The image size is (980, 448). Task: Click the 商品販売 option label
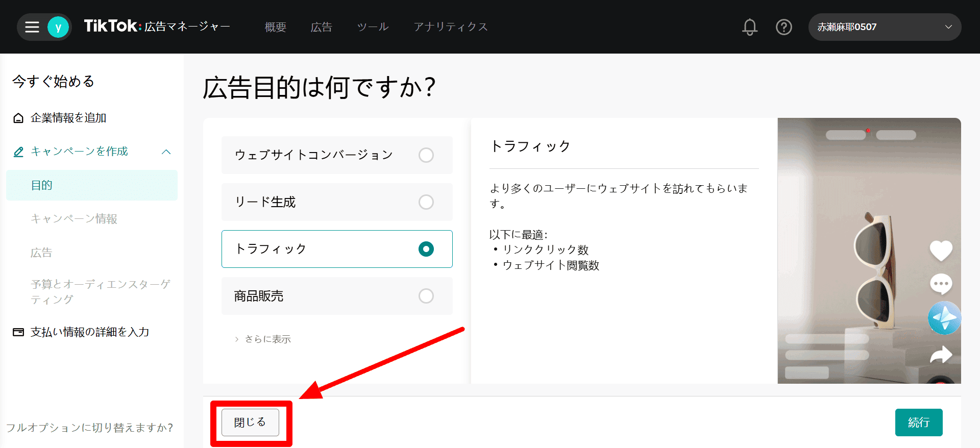(x=259, y=296)
